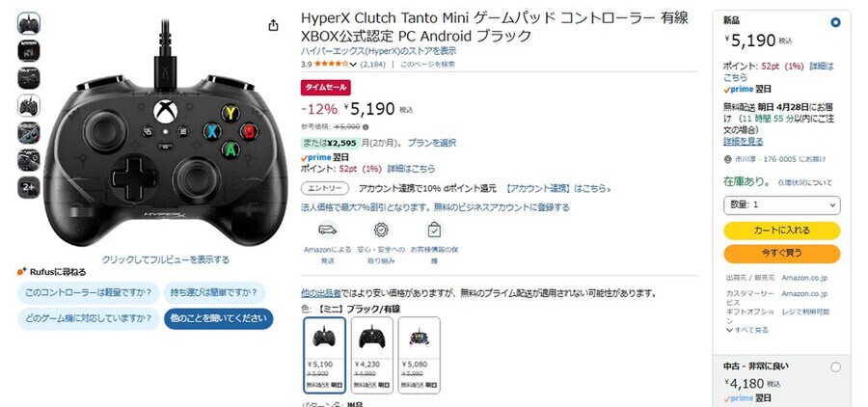Viewport: 868px width, 407px height.
Task: Open the 数量 quantity dropdown
Action: click(781, 204)
